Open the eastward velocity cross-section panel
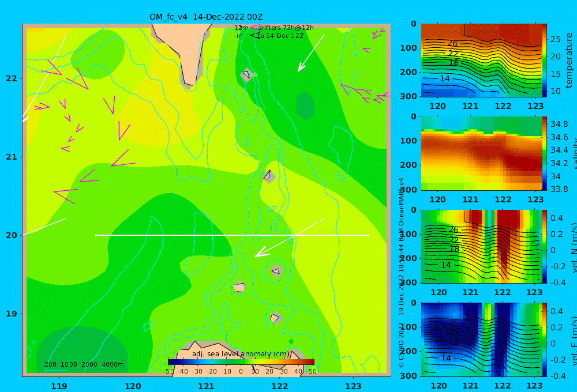 click(481, 340)
